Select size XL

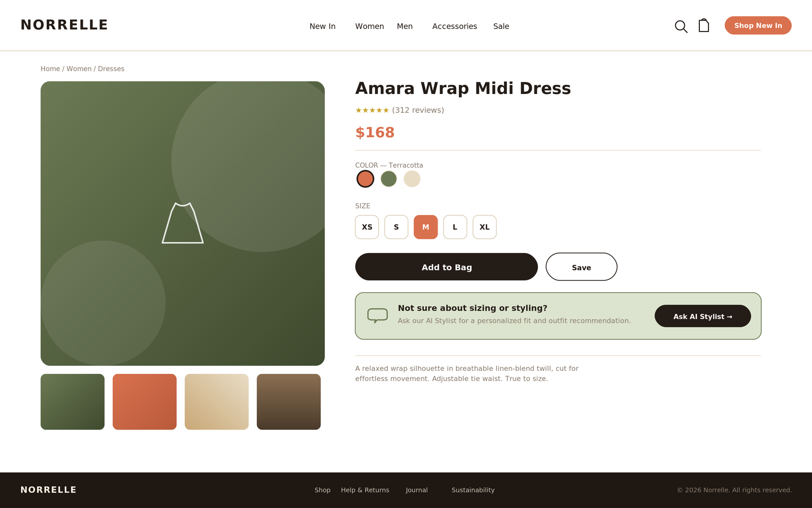point(485,227)
